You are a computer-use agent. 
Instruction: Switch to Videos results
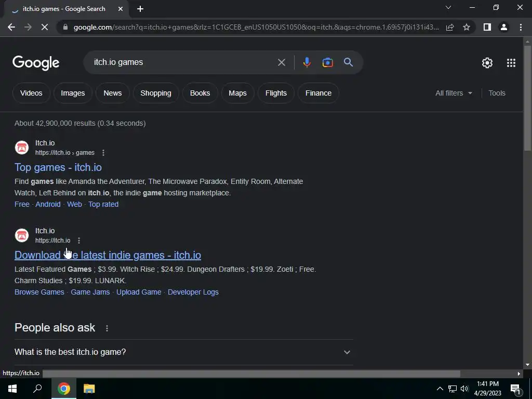(31, 93)
